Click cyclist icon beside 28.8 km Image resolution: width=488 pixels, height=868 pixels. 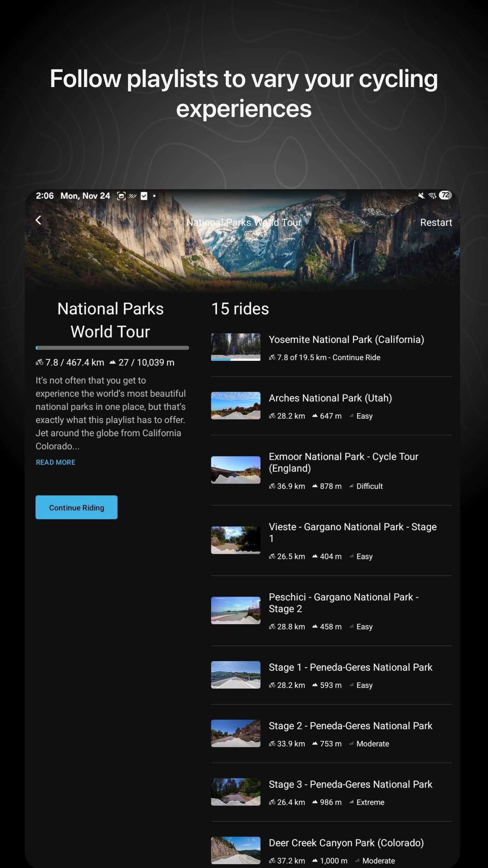pos(272,627)
